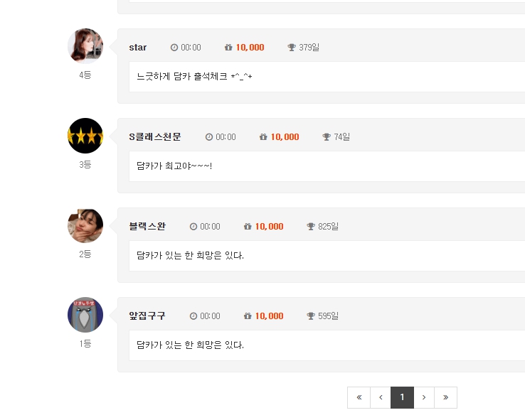The image size is (525, 420).
Task: Click the username star
Action: [138, 48]
